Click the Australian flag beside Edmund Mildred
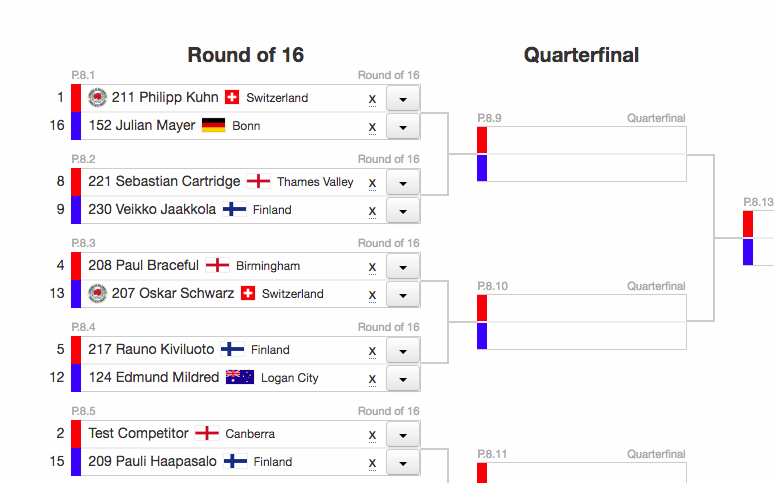This screenshot has height=483, width=774. tap(240, 378)
